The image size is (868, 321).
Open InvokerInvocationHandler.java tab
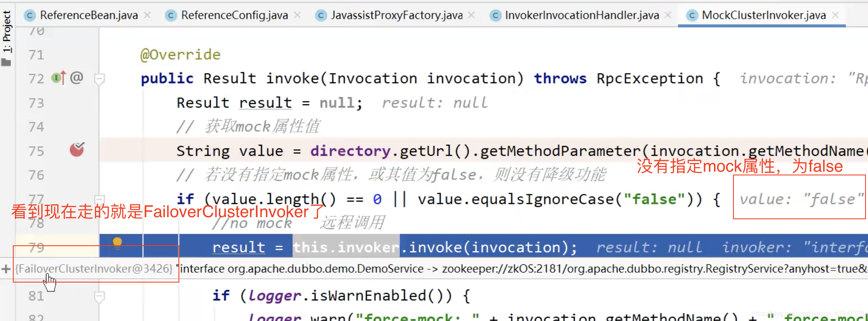point(582,15)
